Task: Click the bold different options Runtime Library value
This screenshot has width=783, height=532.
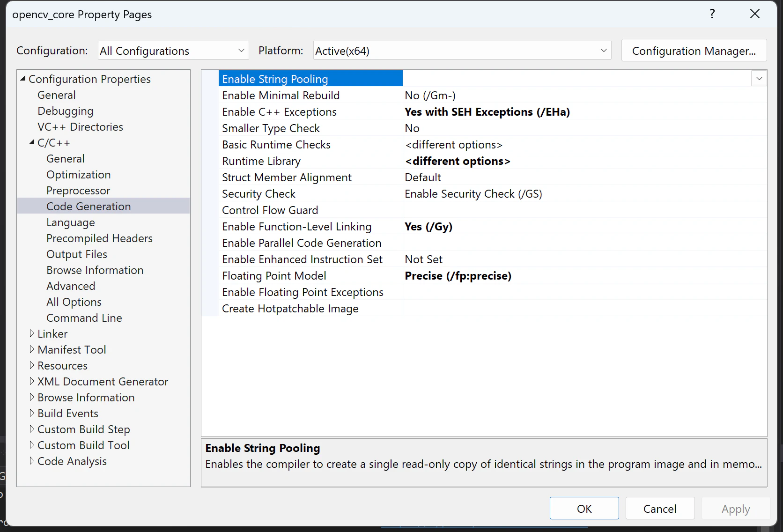Action: click(458, 161)
